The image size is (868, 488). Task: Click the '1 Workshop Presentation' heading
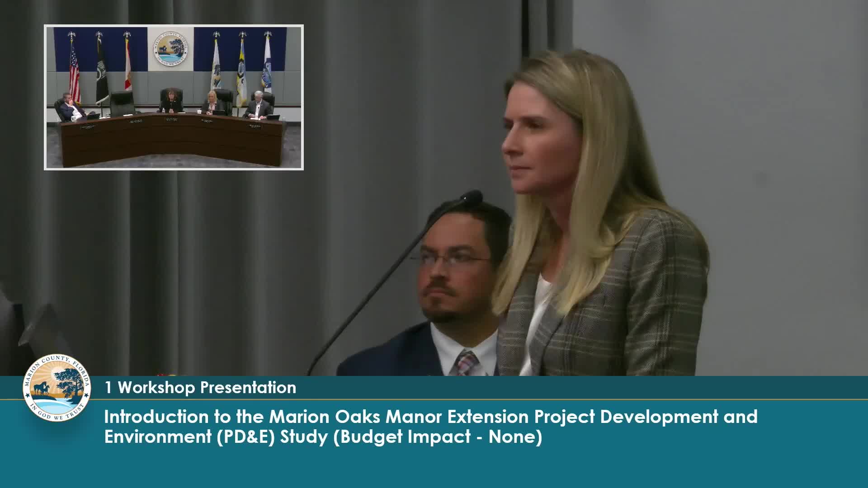tap(200, 388)
